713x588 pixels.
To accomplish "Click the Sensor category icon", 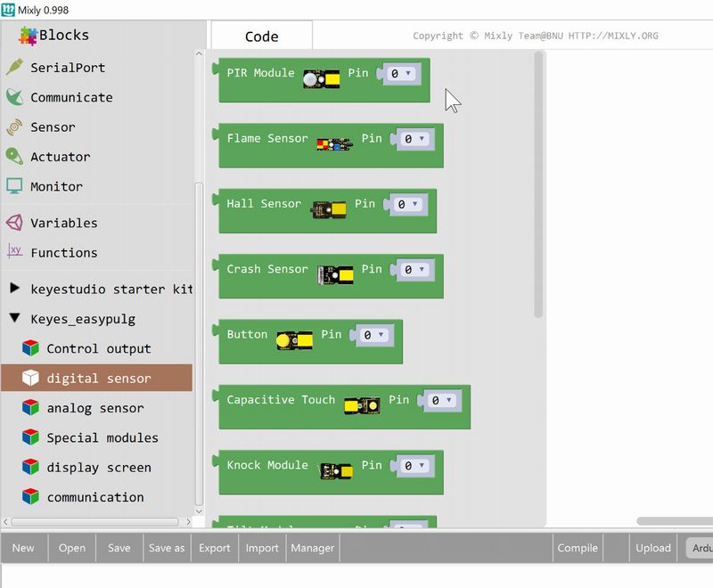I will point(14,127).
